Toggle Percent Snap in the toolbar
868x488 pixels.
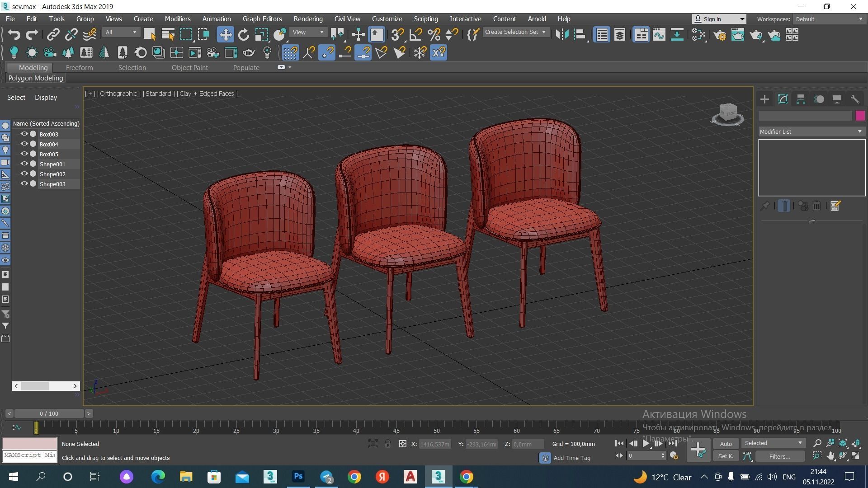coord(434,35)
